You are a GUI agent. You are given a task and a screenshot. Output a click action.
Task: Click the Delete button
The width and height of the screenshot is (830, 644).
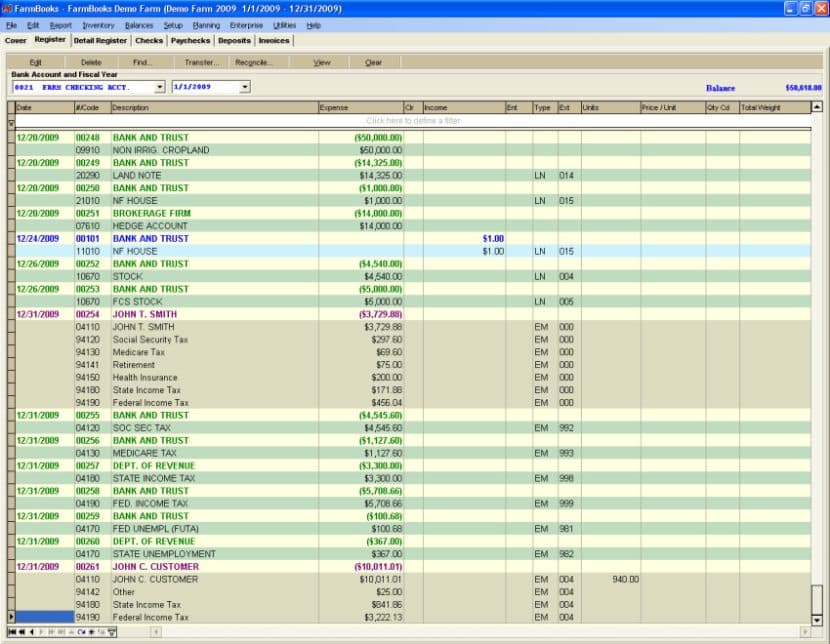pyautogui.click(x=91, y=62)
